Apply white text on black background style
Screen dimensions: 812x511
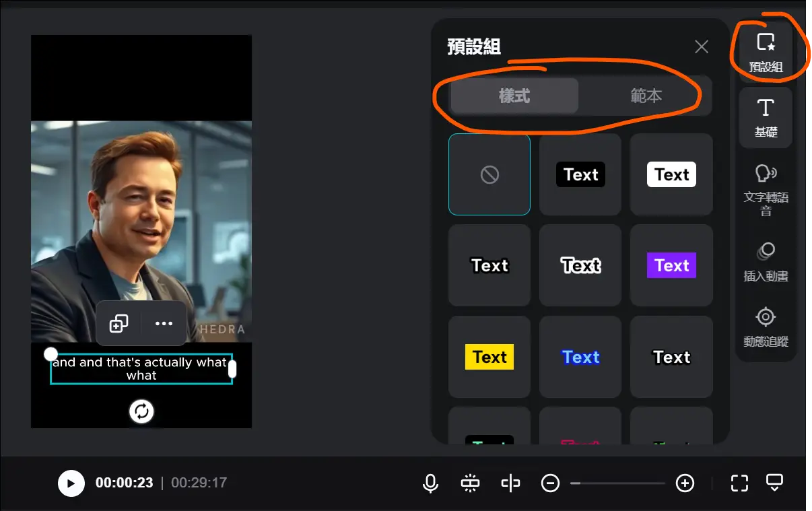tap(580, 174)
